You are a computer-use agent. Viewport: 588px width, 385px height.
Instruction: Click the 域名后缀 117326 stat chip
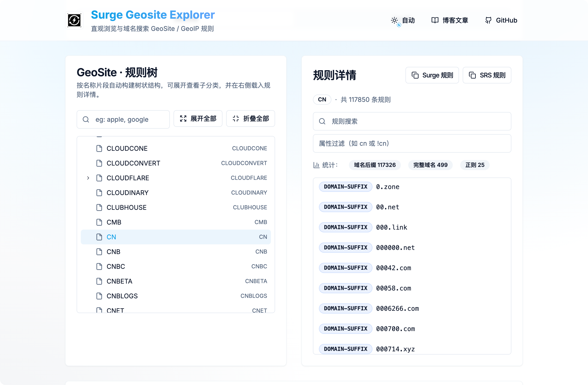pyautogui.click(x=375, y=165)
